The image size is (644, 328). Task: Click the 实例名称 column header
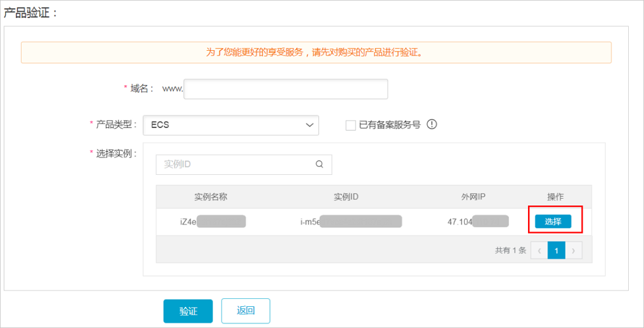tap(211, 197)
